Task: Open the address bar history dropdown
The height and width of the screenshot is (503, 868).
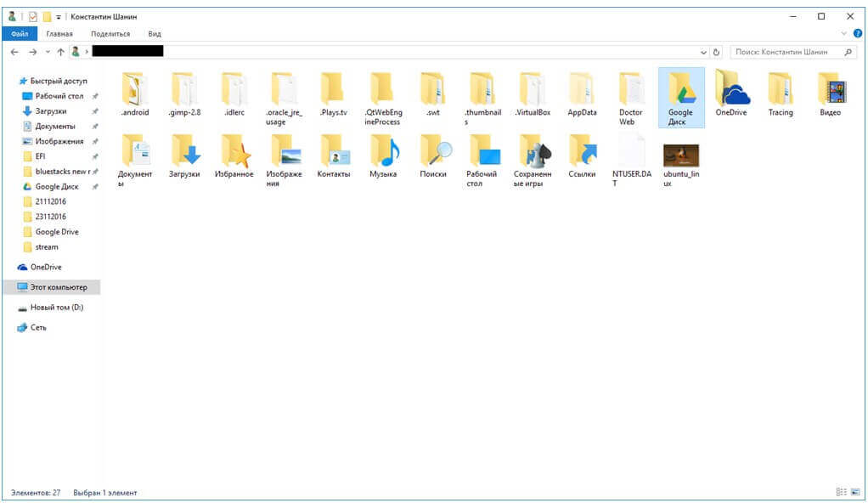Action: [703, 53]
